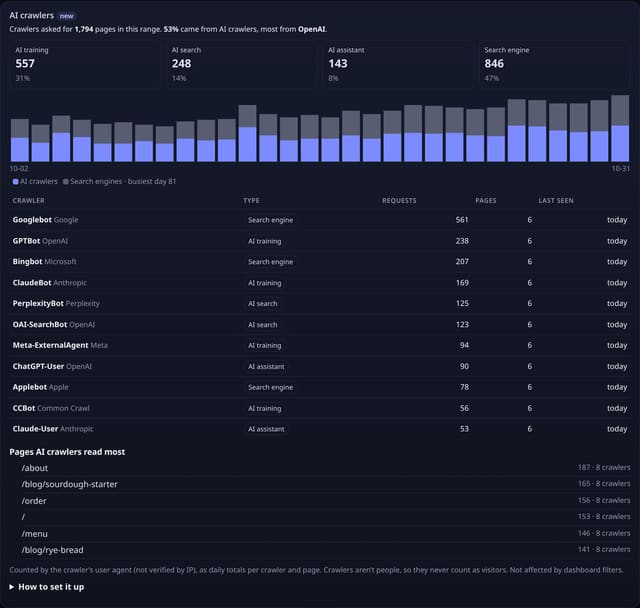Open the /menu page entry
Image resolution: width=640 pixels, height=608 pixels.
tap(34, 534)
